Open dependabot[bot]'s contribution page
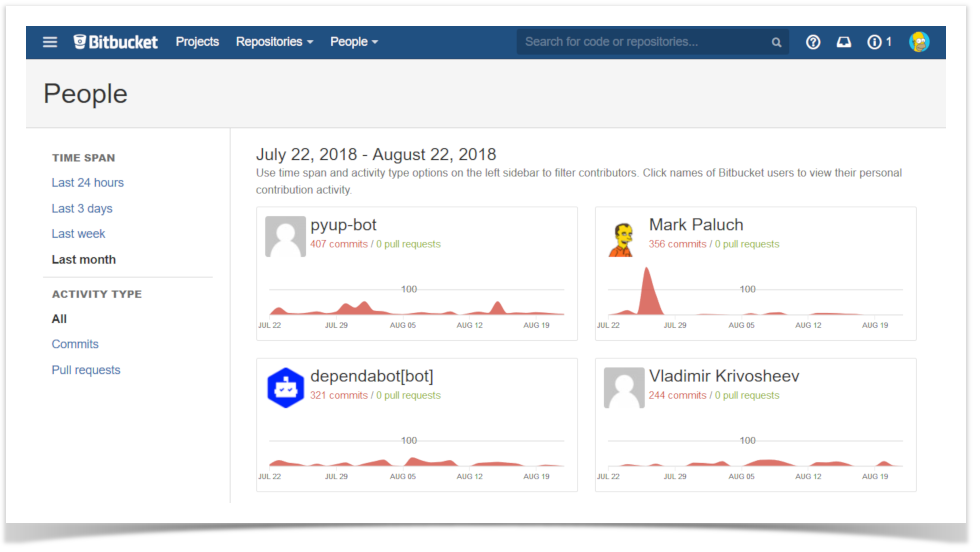The width and height of the screenshot is (980, 552). (x=372, y=376)
